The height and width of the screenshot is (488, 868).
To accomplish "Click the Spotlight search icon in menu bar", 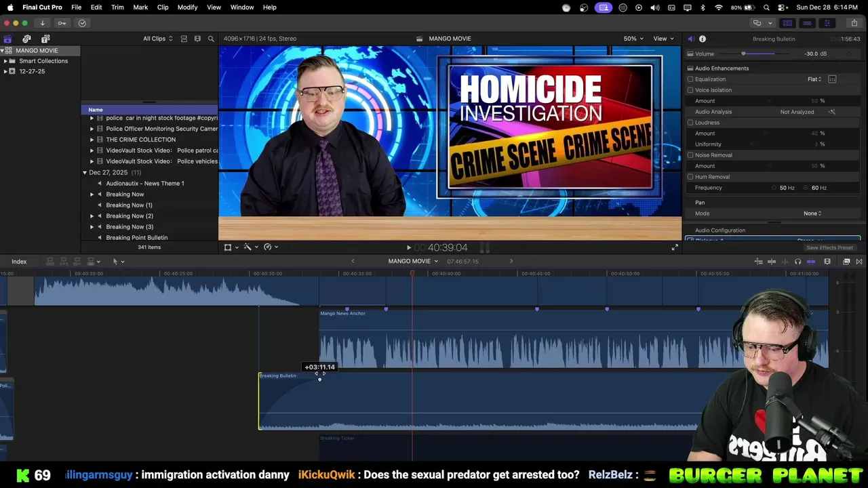I will click(x=766, y=7).
